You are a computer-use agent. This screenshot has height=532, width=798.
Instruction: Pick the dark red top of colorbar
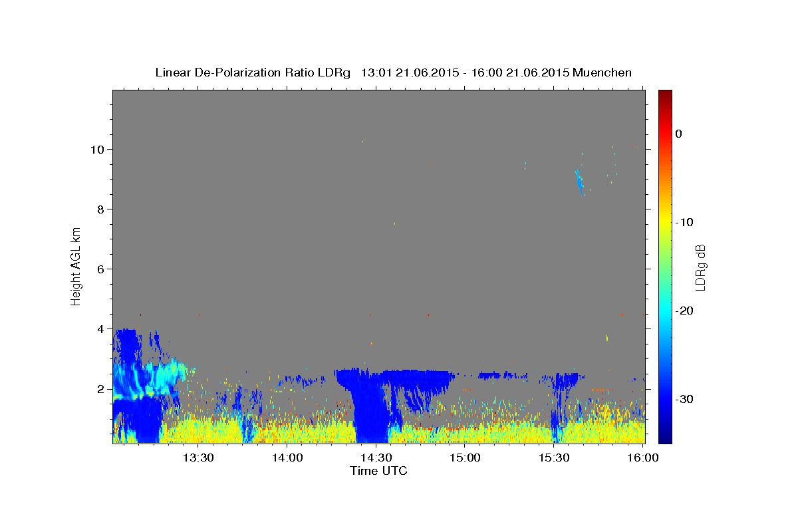[665, 94]
